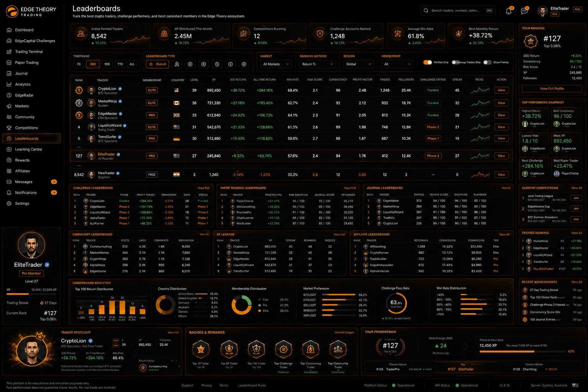588x392 pixels.
Task: Click the Edge Theory Trading logo
Action: (x=31, y=12)
